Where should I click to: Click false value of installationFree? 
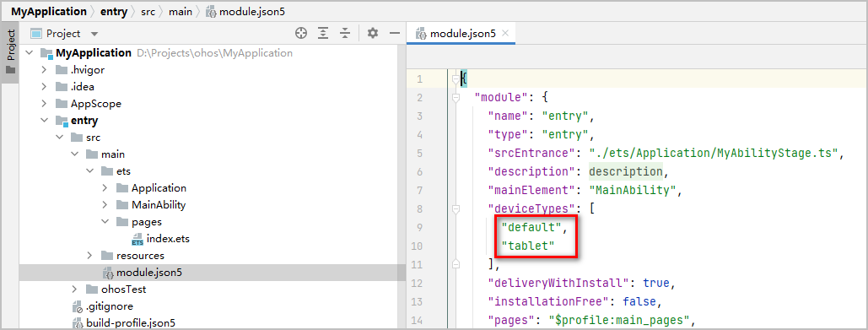[x=640, y=302]
